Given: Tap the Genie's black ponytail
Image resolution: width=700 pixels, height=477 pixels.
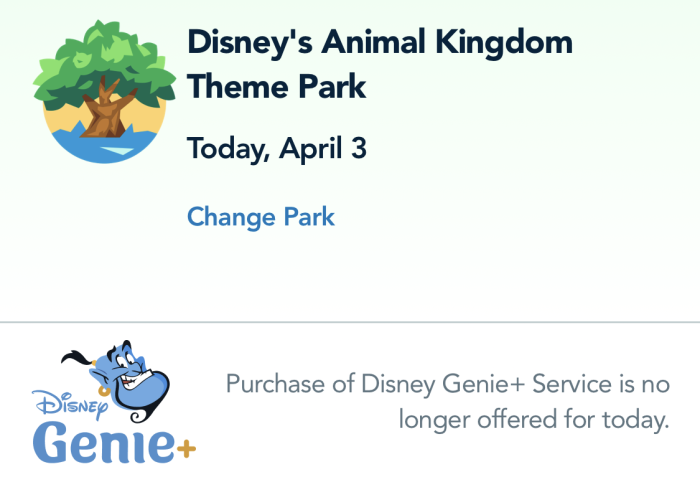Looking at the screenshot, I should 77,357.
